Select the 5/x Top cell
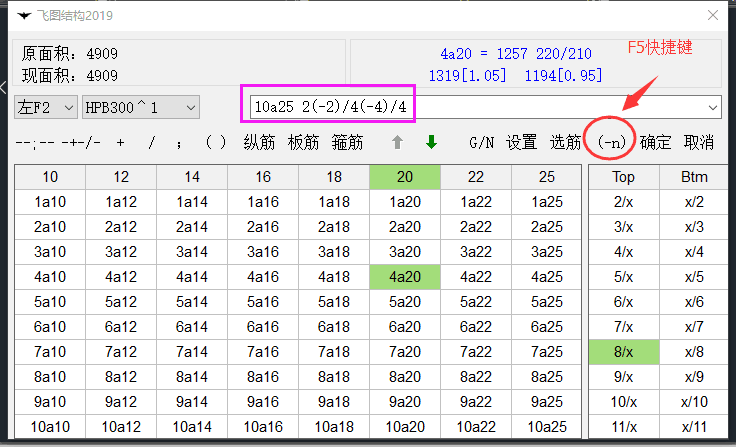 [624, 277]
